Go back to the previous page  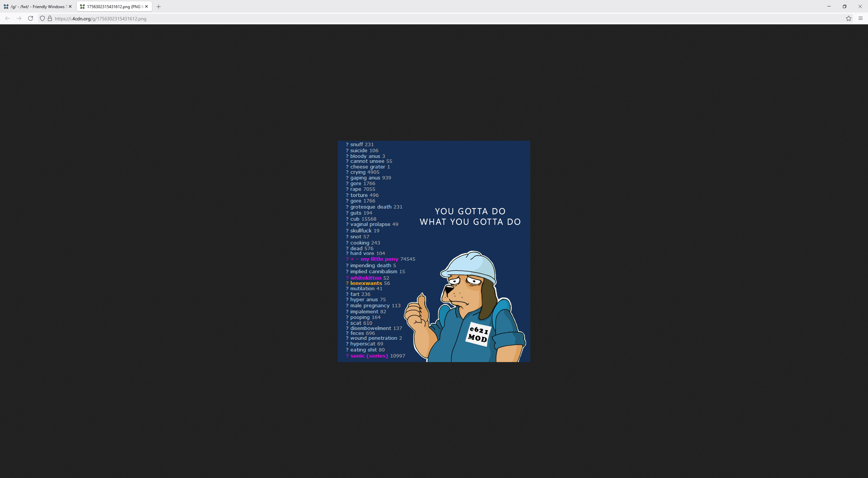click(x=7, y=18)
